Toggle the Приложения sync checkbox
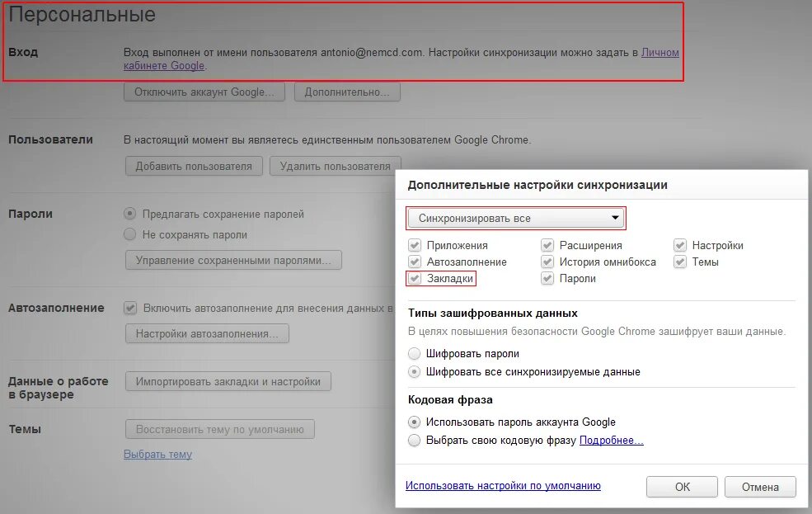Viewport: 812px width, 514px height. tap(413, 245)
